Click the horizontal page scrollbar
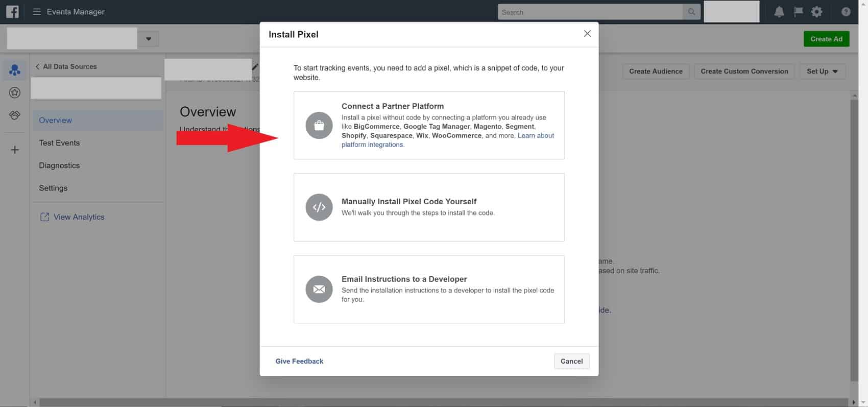 click(443, 402)
